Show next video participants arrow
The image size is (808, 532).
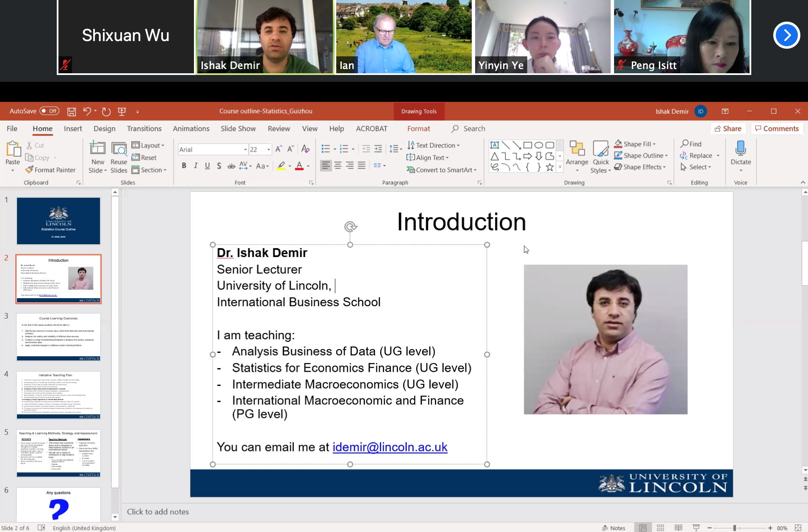[786, 35]
